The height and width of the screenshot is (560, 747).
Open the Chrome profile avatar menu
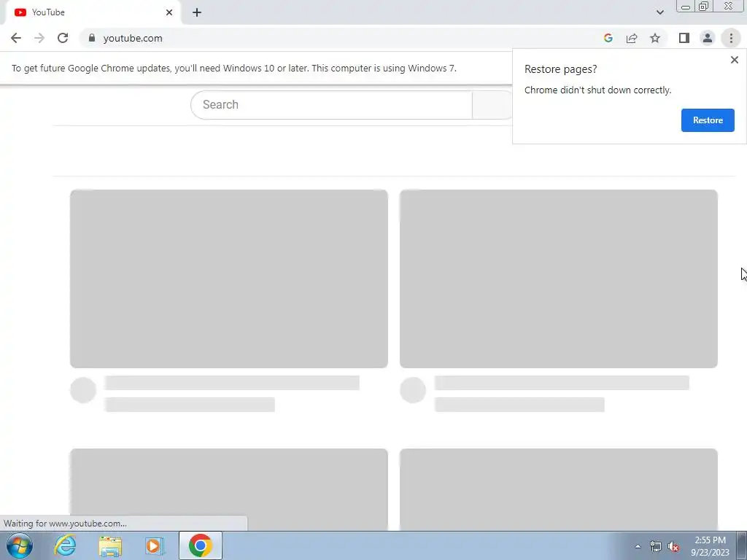(708, 38)
